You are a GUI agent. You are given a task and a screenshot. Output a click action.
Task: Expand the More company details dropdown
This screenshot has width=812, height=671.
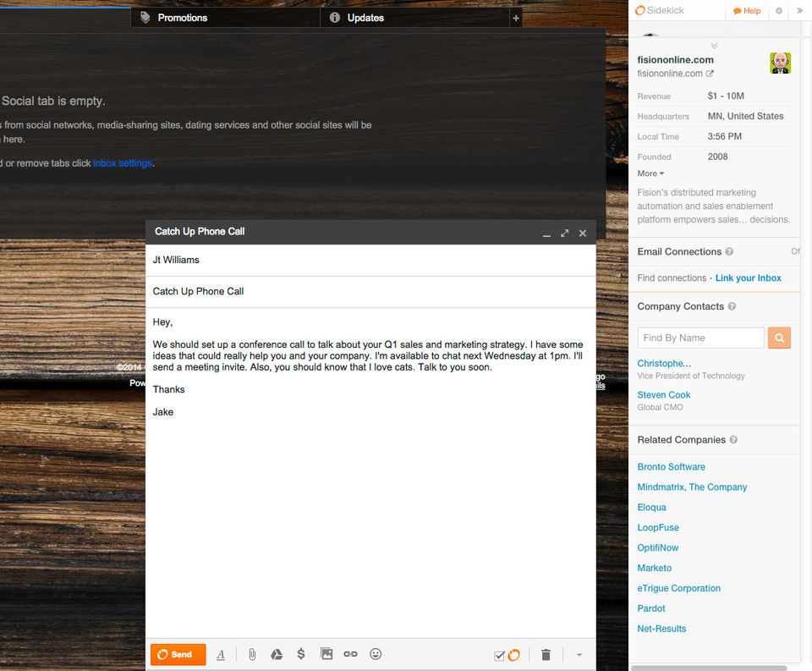click(650, 173)
